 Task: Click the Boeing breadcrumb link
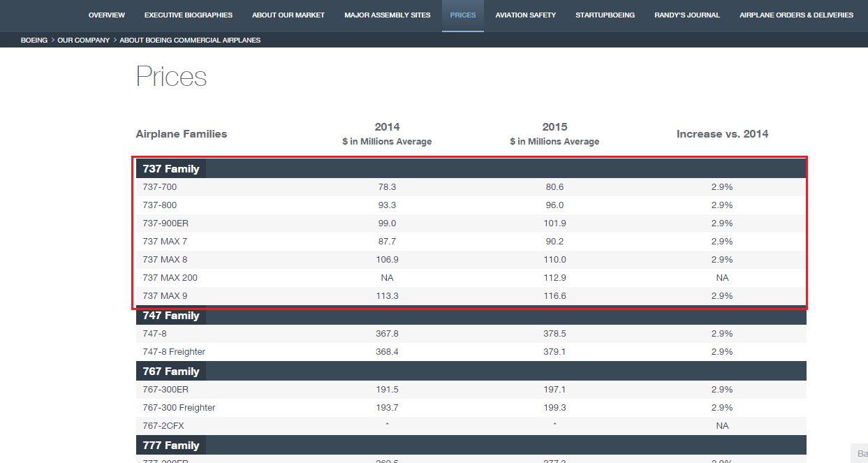[x=34, y=41]
